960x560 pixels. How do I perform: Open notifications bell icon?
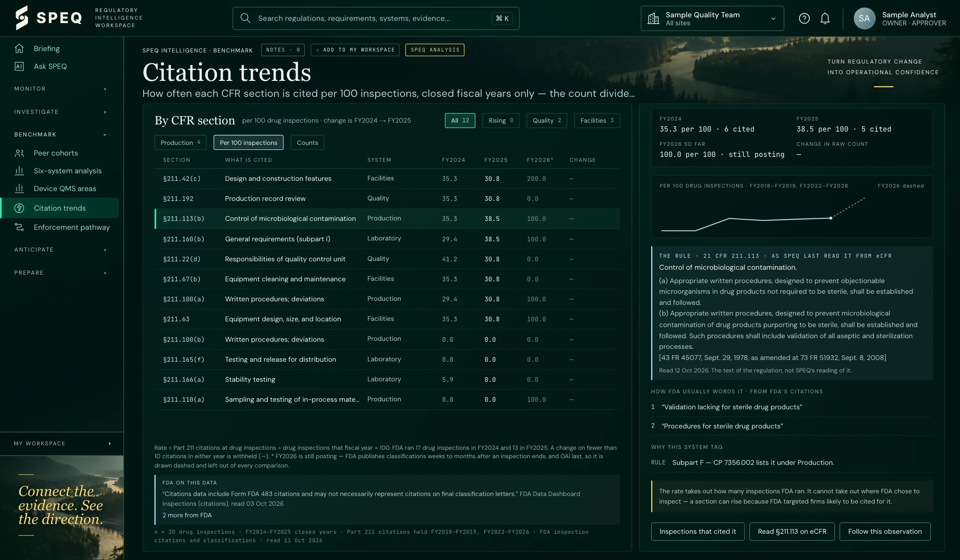(x=825, y=18)
